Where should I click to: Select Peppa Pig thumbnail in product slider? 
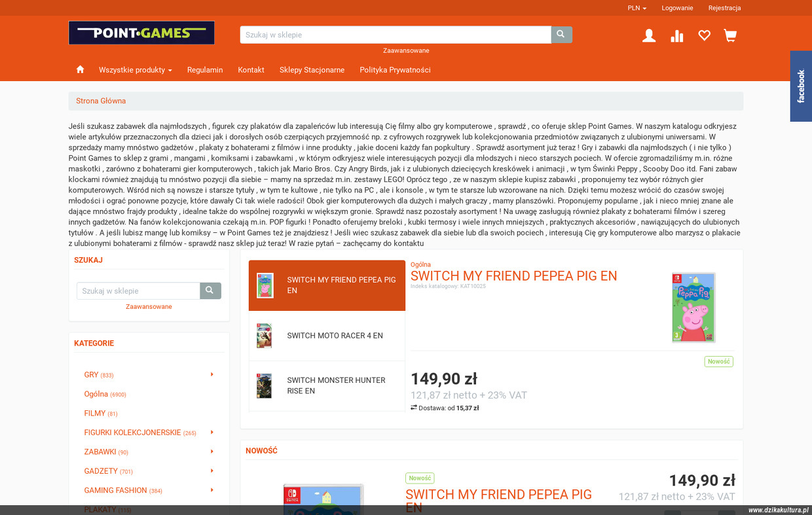265,285
